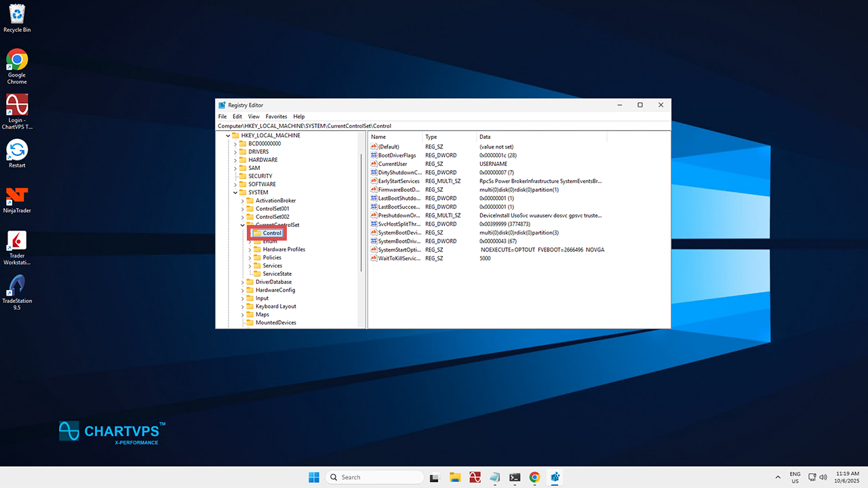Click the Windows Start button
868x488 pixels.
(x=314, y=477)
